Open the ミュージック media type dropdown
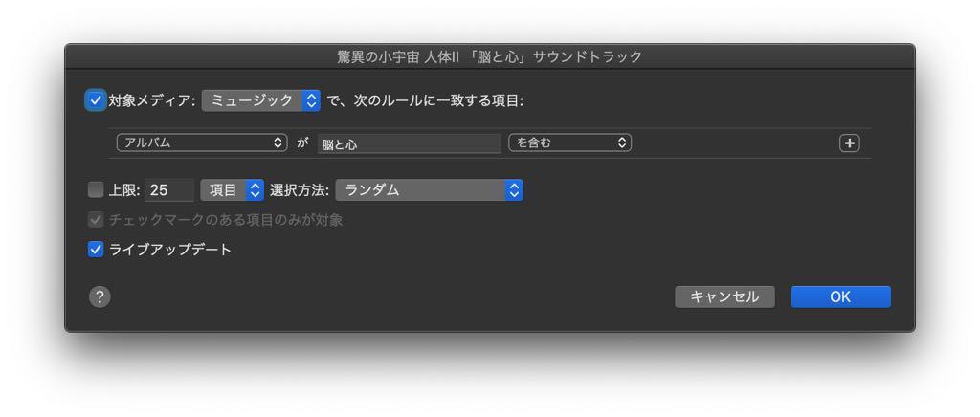980x417 pixels. (x=260, y=100)
